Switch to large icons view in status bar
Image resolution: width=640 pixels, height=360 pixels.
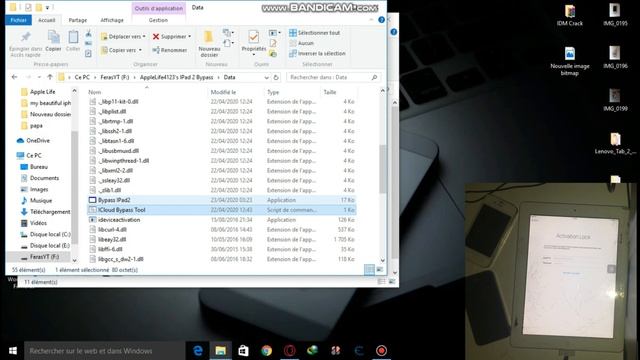coord(380,270)
